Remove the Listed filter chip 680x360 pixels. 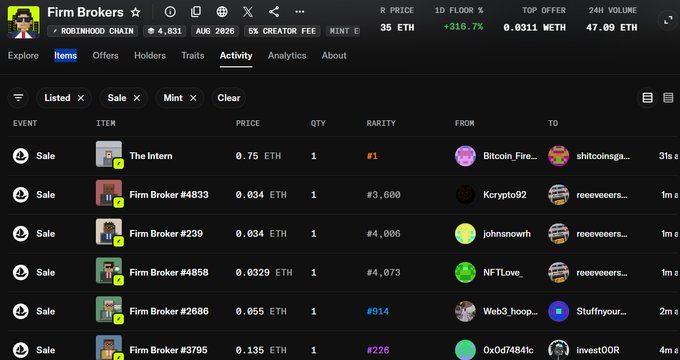(81, 98)
